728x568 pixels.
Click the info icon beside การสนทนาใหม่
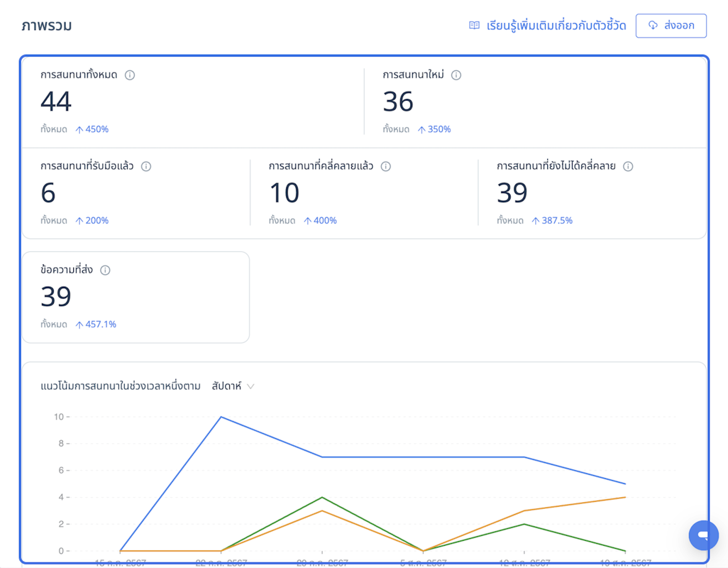click(456, 75)
